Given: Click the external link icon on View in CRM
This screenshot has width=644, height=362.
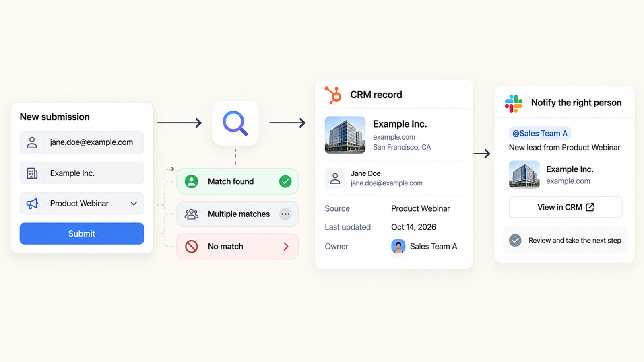Looking at the screenshot, I should tap(590, 207).
